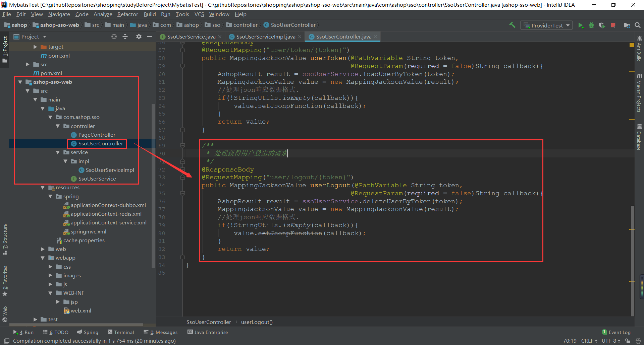Click controller in the navigation bar
Image resolution: width=644 pixels, height=345 pixels.
242,25
